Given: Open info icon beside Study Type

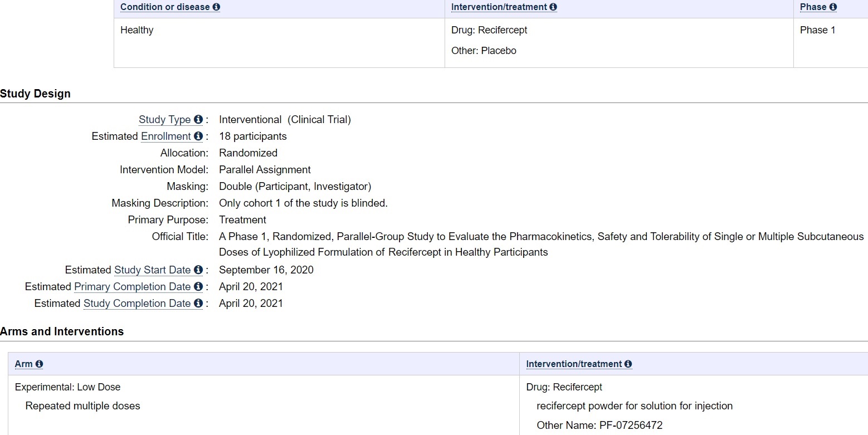Looking at the screenshot, I should pos(198,120).
